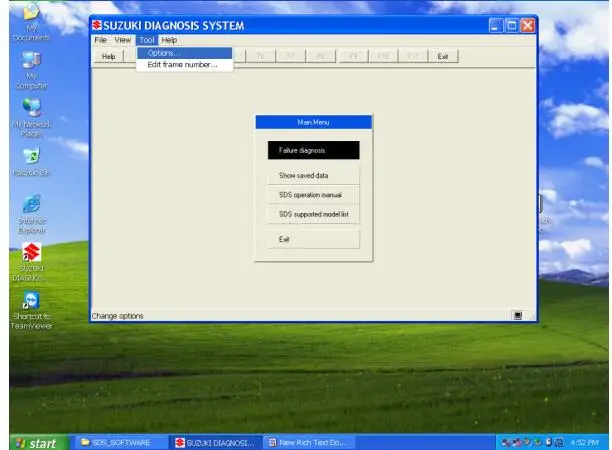This screenshot has width=612, height=450.
Task: Switch to New Rich Text Do... taskbar button
Action: pos(310,443)
